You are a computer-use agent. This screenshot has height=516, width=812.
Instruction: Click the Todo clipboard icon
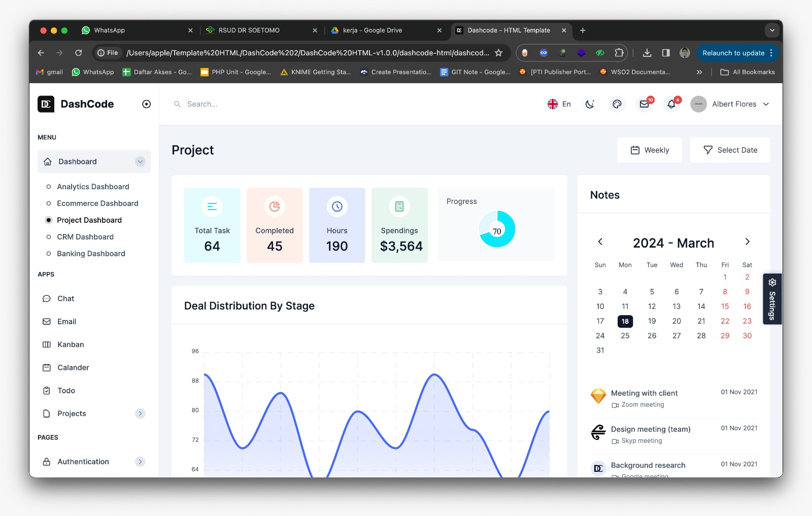click(47, 391)
